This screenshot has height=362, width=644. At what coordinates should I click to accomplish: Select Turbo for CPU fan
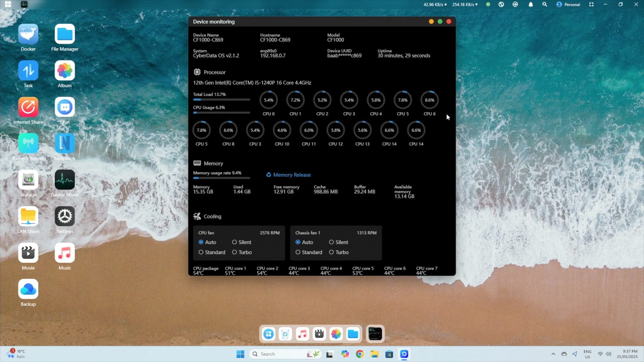tap(234, 252)
